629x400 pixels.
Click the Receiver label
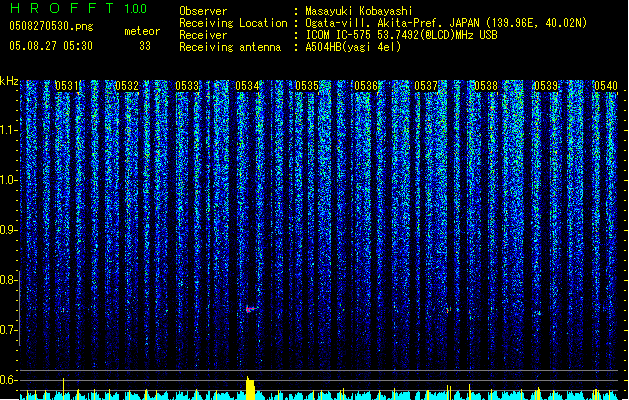click(203, 35)
